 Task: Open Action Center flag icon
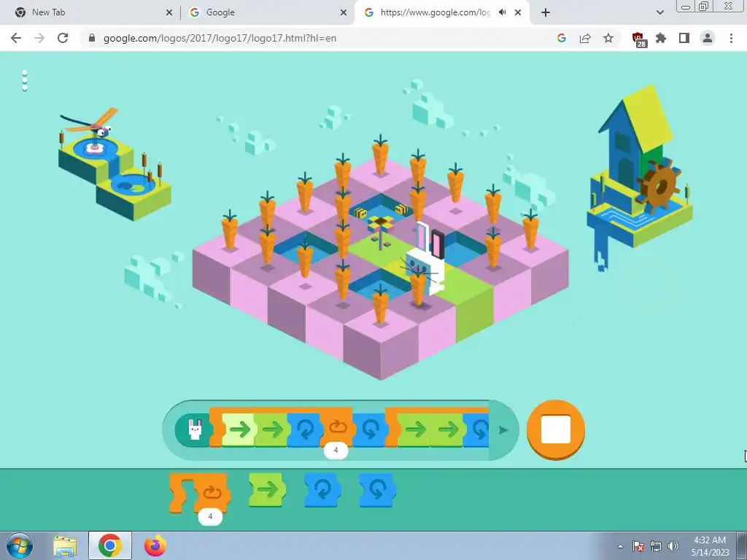pos(638,546)
